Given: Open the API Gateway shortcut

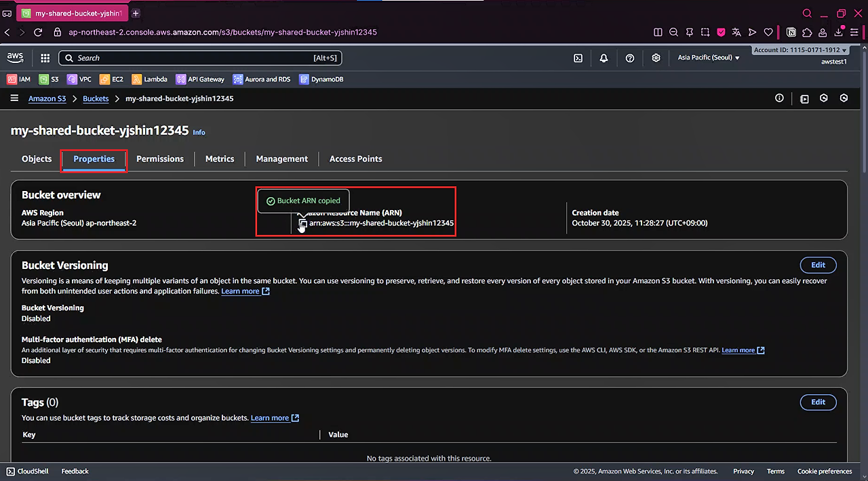Looking at the screenshot, I should [x=200, y=79].
